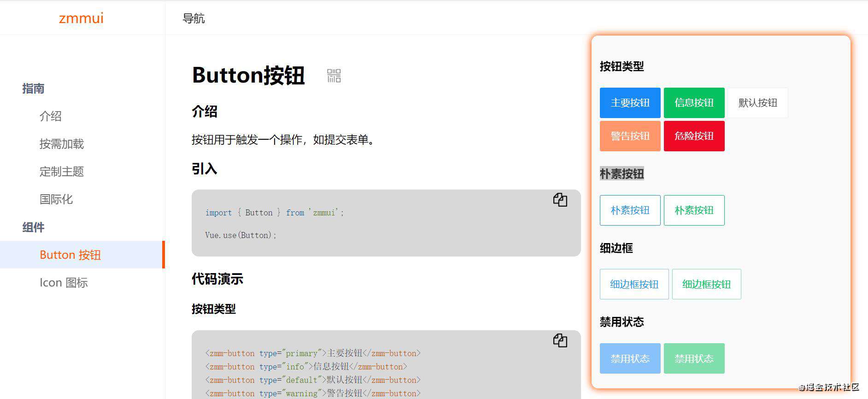The width and height of the screenshot is (868, 399).
Task: Click the blue 禁用状态 button
Action: [630, 358]
